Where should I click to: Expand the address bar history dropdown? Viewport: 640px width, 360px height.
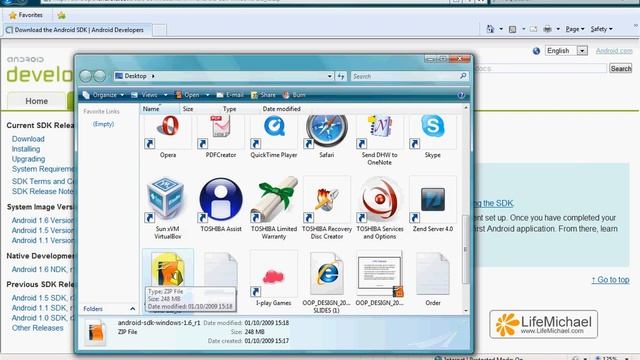click(329, 76)
